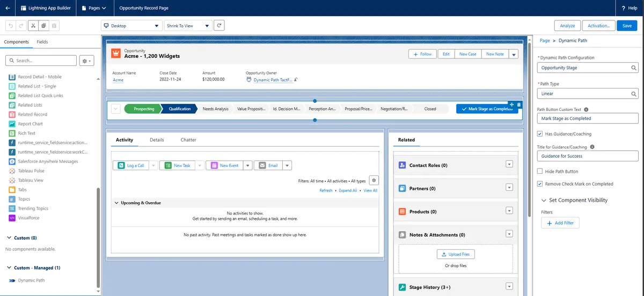
Task: Click the Notes & Attachments icon
Action: coord(402,234)
